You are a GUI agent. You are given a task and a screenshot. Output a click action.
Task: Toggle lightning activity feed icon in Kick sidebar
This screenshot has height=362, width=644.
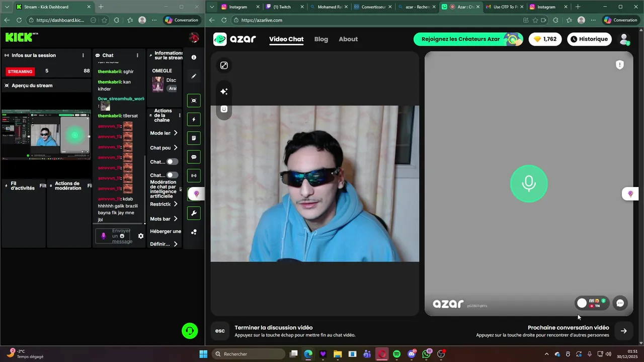point(194,119)
